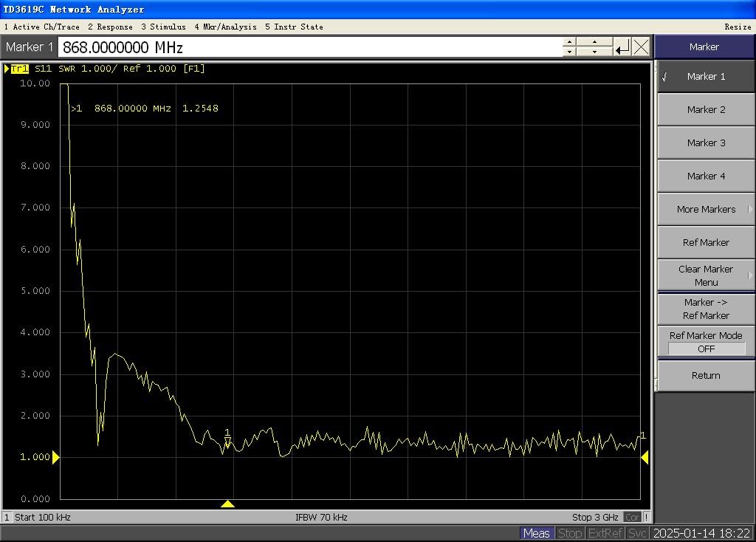756x542 pixels.
Task: Click the large step up arrow
Action: point(594,43)
